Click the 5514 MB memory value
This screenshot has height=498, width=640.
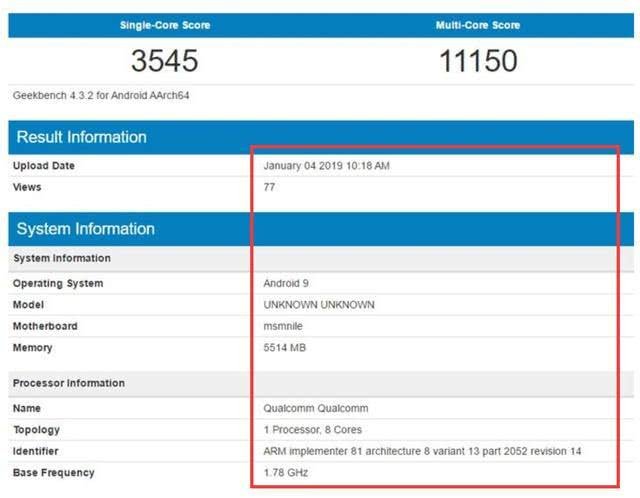284,348
